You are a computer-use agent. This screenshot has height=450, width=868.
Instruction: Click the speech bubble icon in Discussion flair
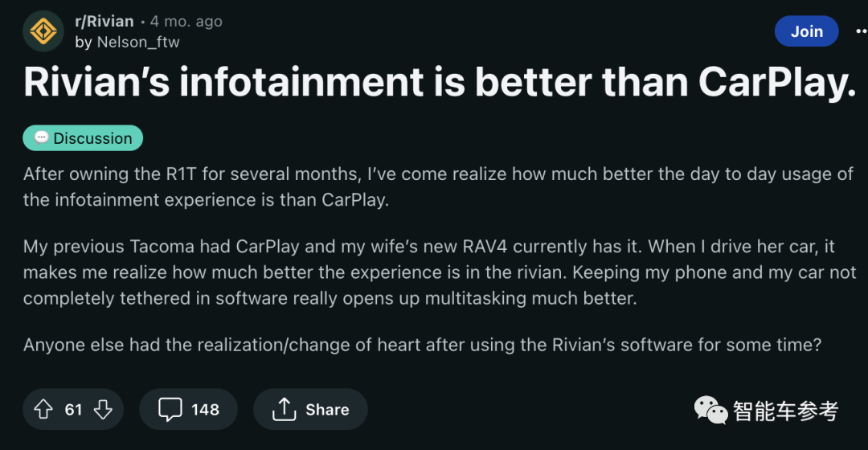[41, 138]
